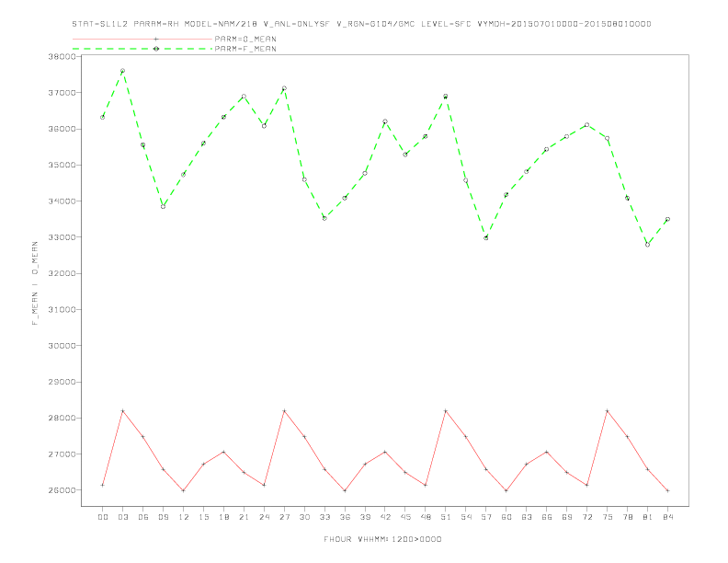Click the 75 forecast hour label on x-axis
The height and width of the screenshot is (563, 728).
tap(608, 517)
